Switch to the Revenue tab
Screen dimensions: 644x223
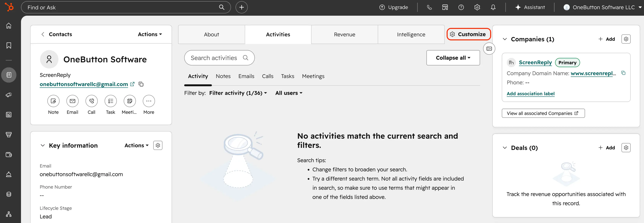click(x=345, y=34)
